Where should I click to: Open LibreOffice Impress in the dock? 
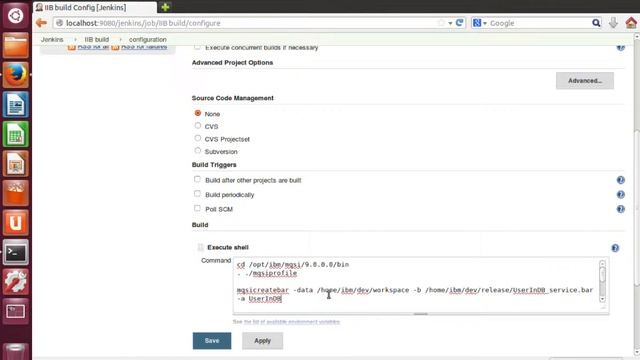pos(16,164)
